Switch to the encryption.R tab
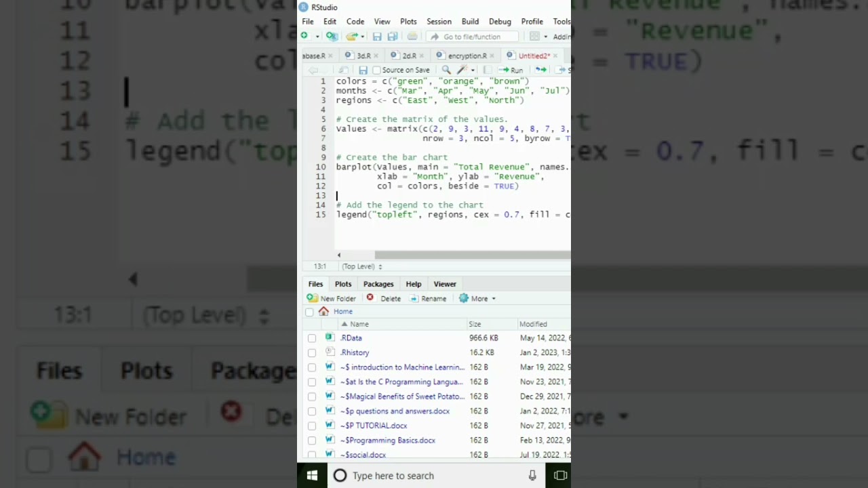 point(467,56)
